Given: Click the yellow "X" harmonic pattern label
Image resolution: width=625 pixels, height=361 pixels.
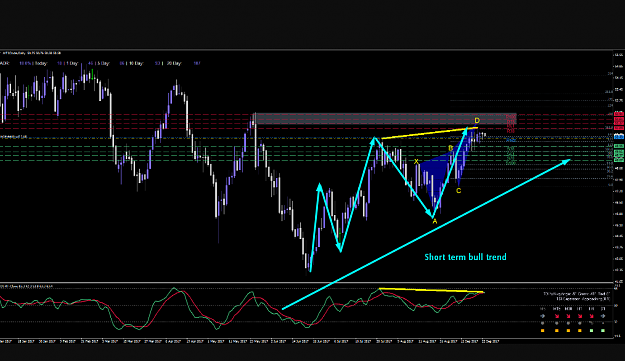Looking at the screenshot, I should pos(416,161).
